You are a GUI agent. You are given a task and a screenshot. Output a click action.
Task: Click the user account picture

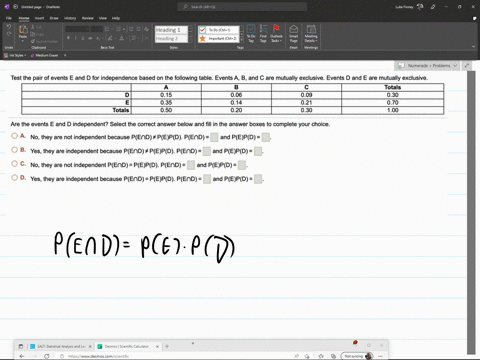420,7
